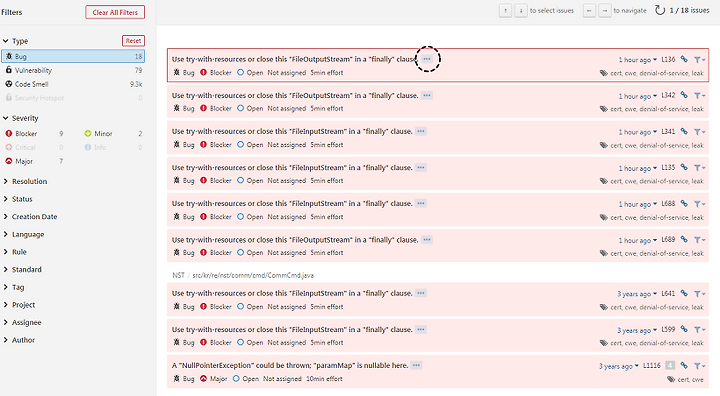
Task: Click the permalink icon on the L641 issue
Action: 684,293
